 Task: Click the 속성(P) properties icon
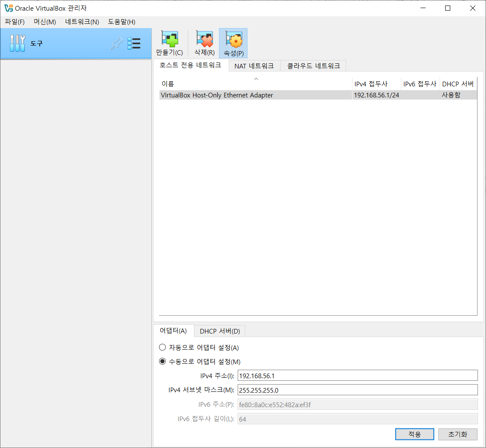pyautogui.click(x=233, y=43)
